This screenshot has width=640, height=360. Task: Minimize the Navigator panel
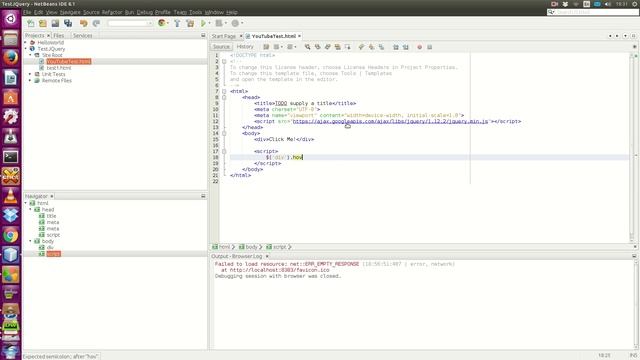(203, 196)
